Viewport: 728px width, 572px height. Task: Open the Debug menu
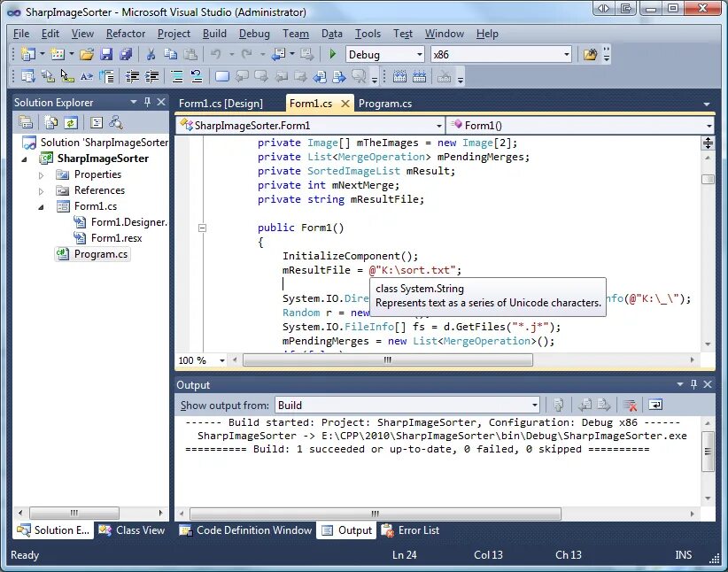click(x=254, y=34)
